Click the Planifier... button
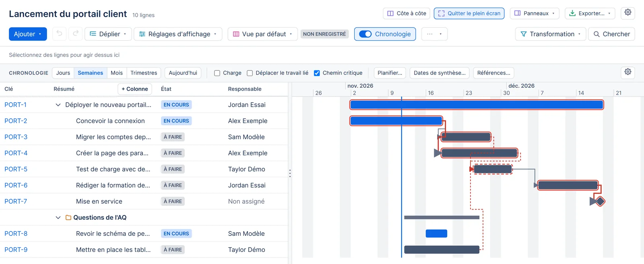Screen dimensions: 644x264 coord(390,73)
